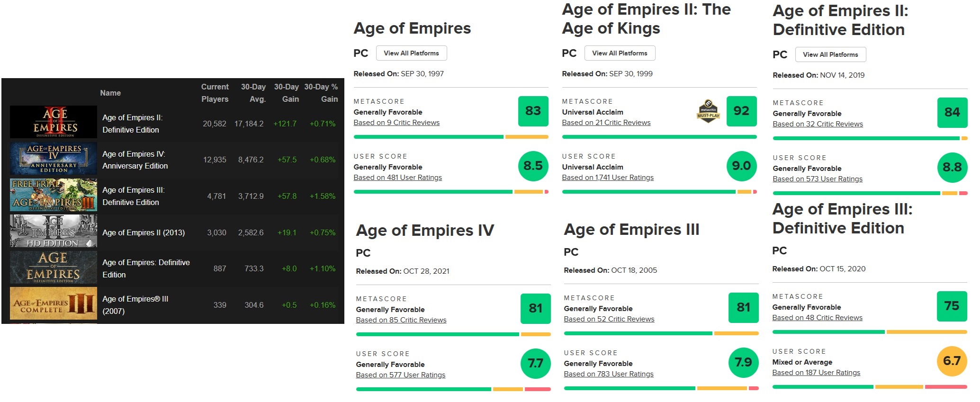Click the 9.0 user score circle
The width and height of the screenshot is (980, 402).
click(741, 166)
